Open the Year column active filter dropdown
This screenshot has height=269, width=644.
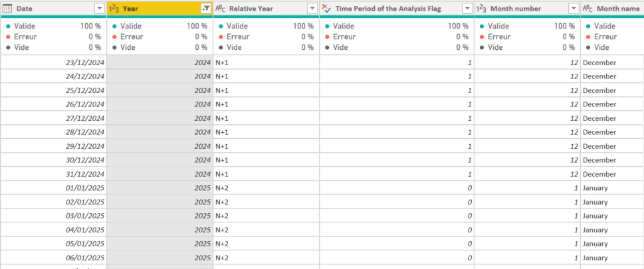206,8
